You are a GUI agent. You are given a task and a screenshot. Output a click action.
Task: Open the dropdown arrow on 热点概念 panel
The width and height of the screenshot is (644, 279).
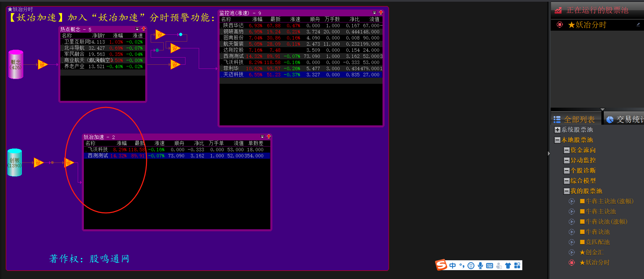click(137, 29)
